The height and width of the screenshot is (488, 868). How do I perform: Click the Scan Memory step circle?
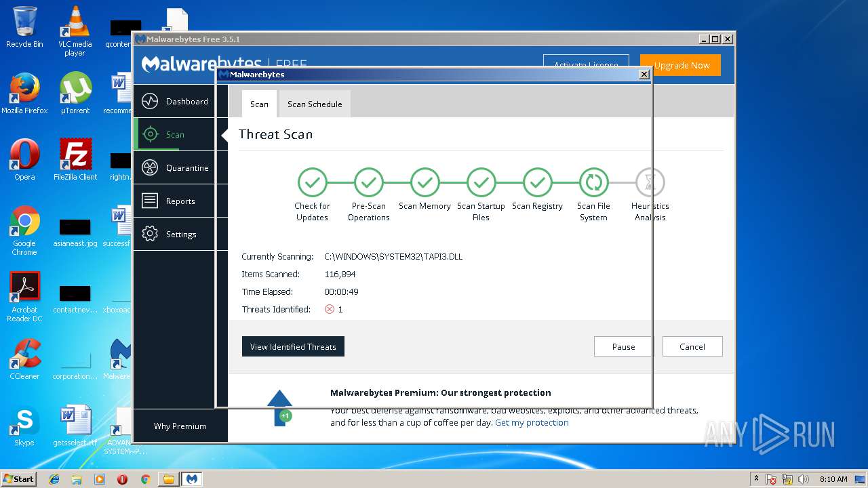(x=425, y=182)
